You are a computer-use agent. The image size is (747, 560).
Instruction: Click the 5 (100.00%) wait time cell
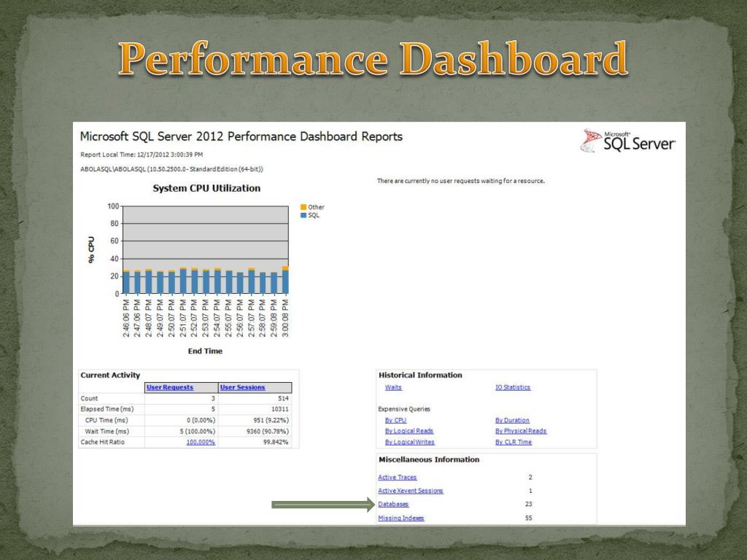[197, 431]
